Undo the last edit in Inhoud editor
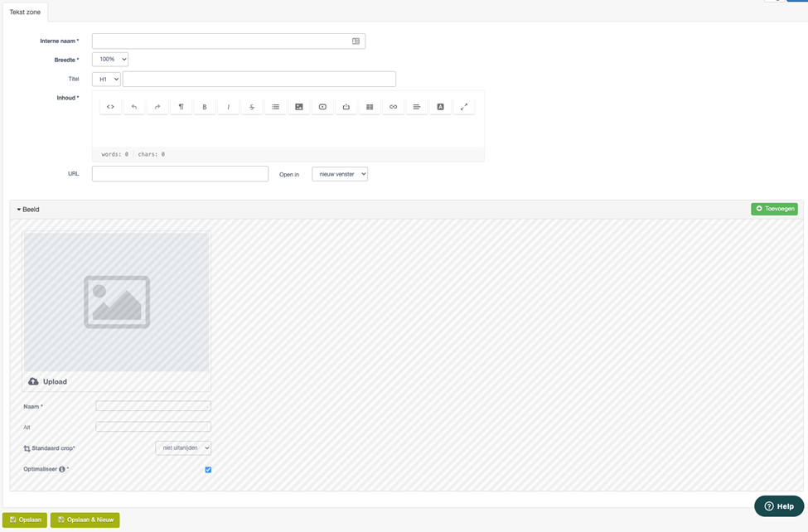 tap(134, 107)
